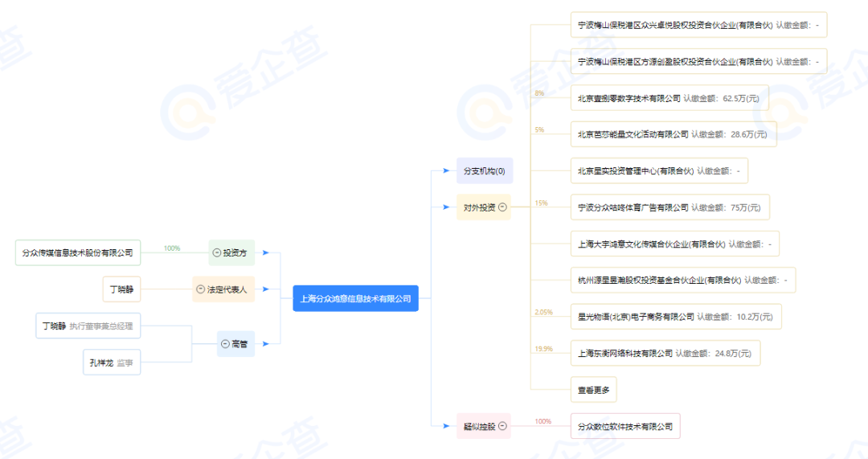Select the central 上海分众鸿意信息技术有限公司 node
The width and height of the screenshot is (868, 459).
coord(355,298)
